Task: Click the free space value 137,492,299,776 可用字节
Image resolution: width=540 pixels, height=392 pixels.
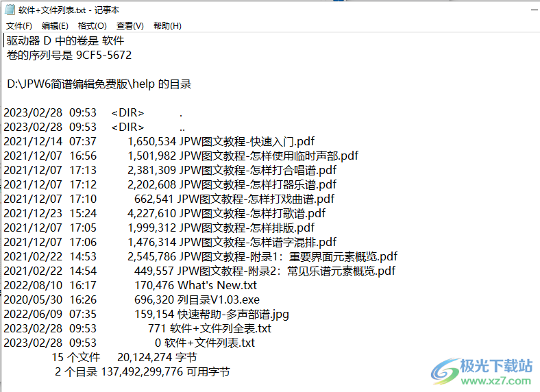Action: coord(165,372)
